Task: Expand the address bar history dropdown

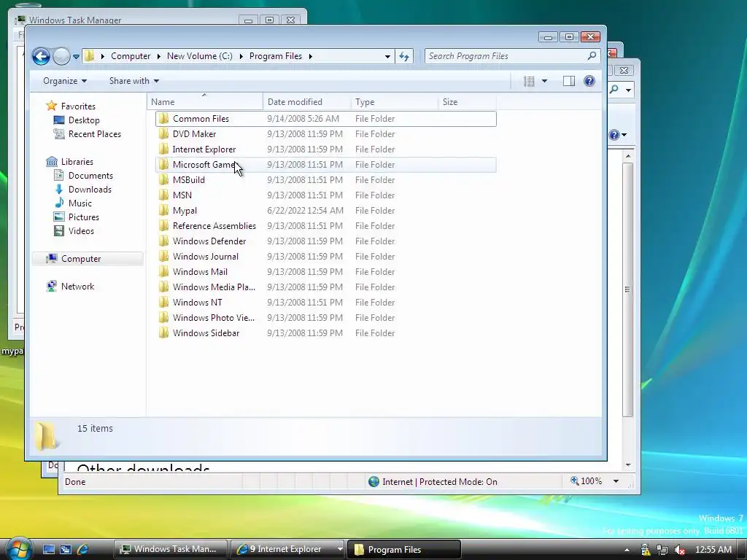Action: point(387,56)
